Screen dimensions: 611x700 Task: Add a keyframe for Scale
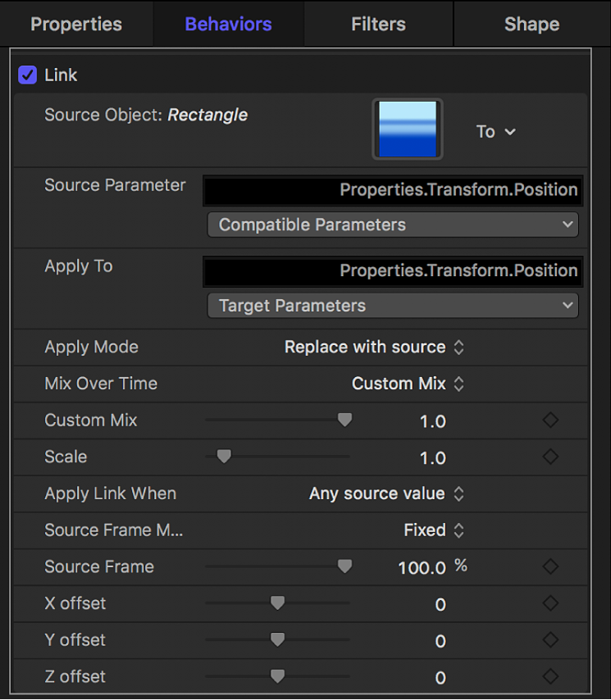549,457
